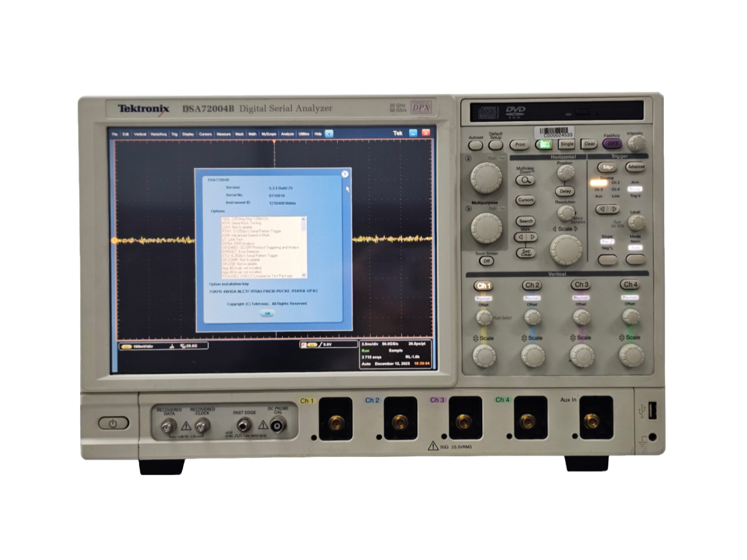Image resolution: width=747 pixels, height=560 pixels.
Task: Push the Default Setup button
Action: [496, 145]
